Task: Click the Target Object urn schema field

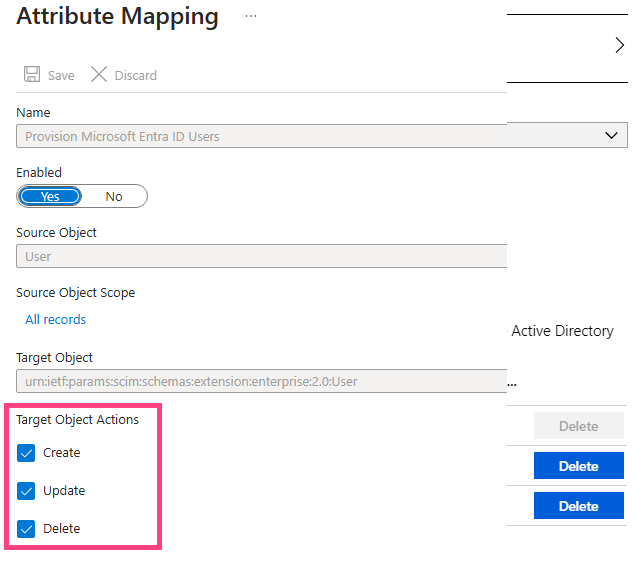Action: (262, 381)
